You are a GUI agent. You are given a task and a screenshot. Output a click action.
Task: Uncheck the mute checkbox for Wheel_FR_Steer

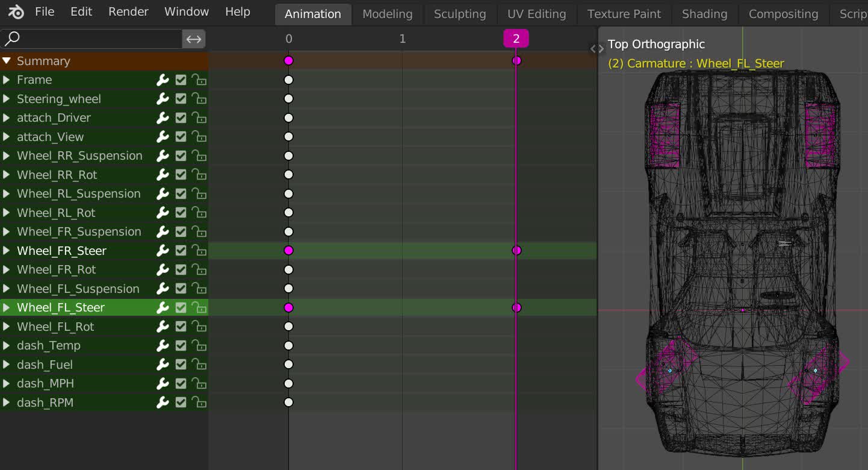click(181, 251)
